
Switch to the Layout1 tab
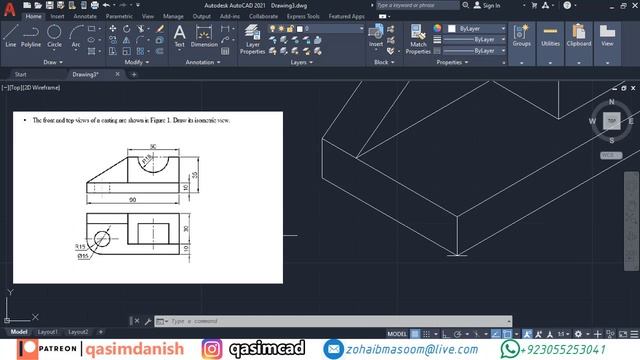point(48,332)
